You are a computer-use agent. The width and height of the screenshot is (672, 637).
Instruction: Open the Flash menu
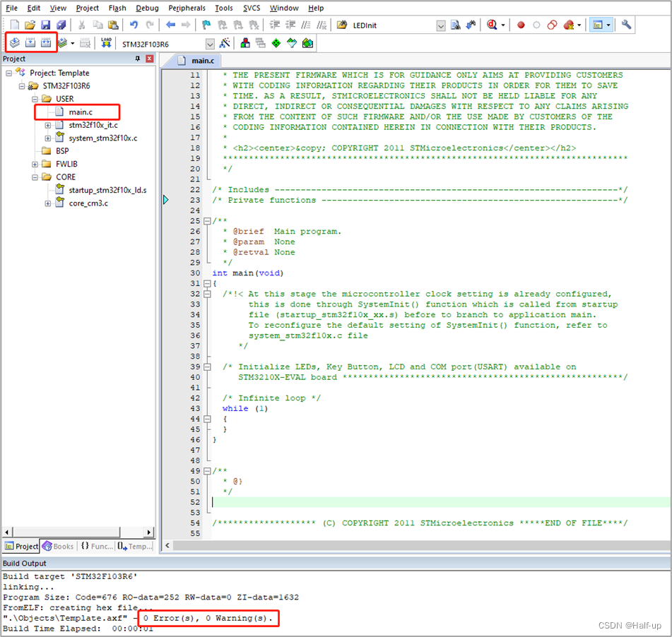coord(117,8)
